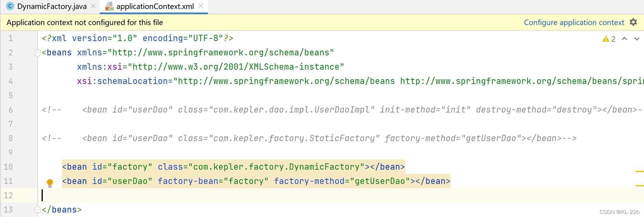Click the yellow warning inspection indicator
Viewport: 644px width, 217px height.
coord(609,39)
